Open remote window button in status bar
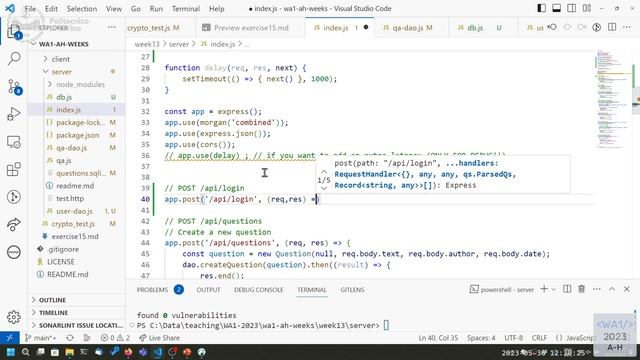The image size is (640, 360). pyautogui.click(x=9, y=338)
